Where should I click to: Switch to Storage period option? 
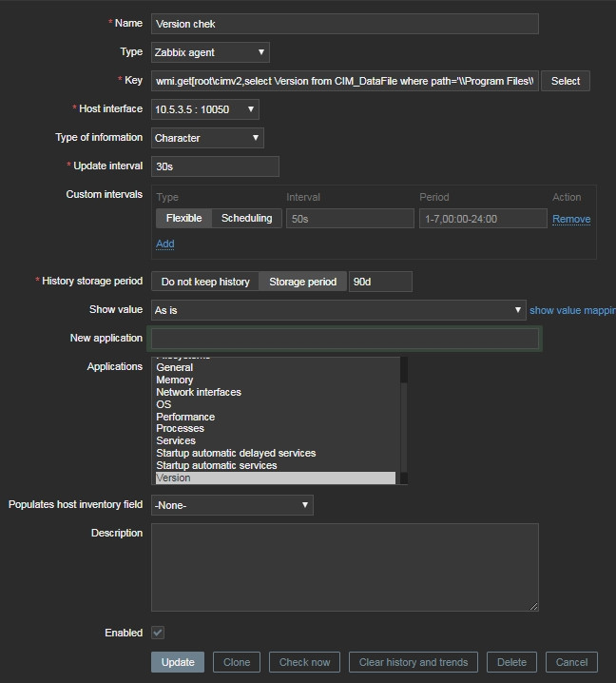click(x=302, y=282)
